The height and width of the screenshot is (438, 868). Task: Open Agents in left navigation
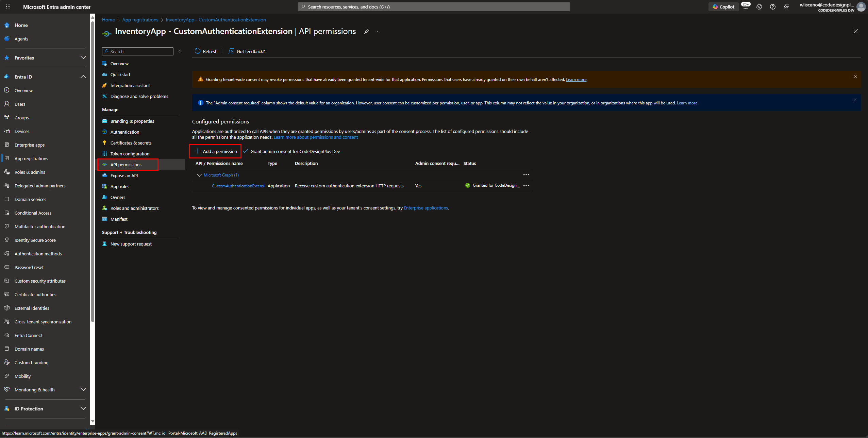21,39
